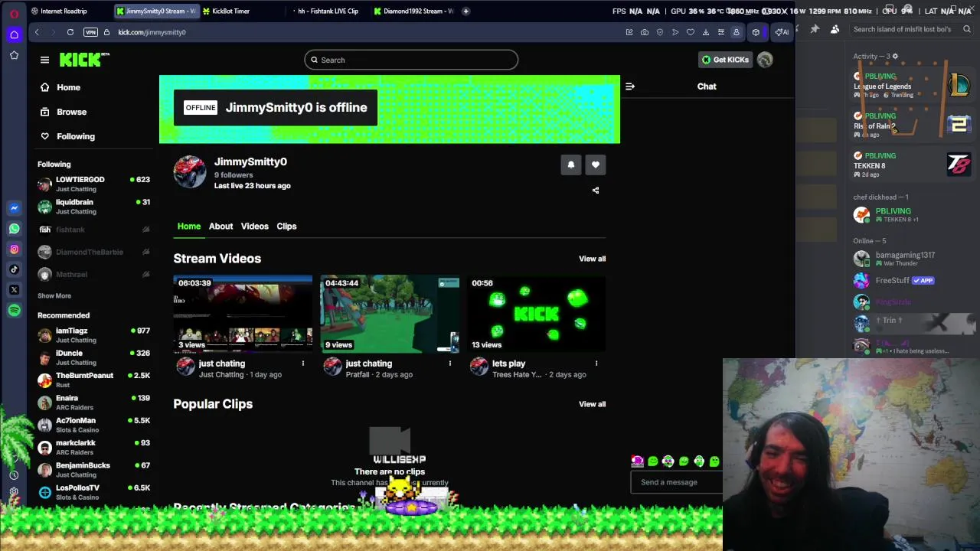This screenshot has height=551, width=980.
Task: Reload the browser page
Action: pos(70,32)
